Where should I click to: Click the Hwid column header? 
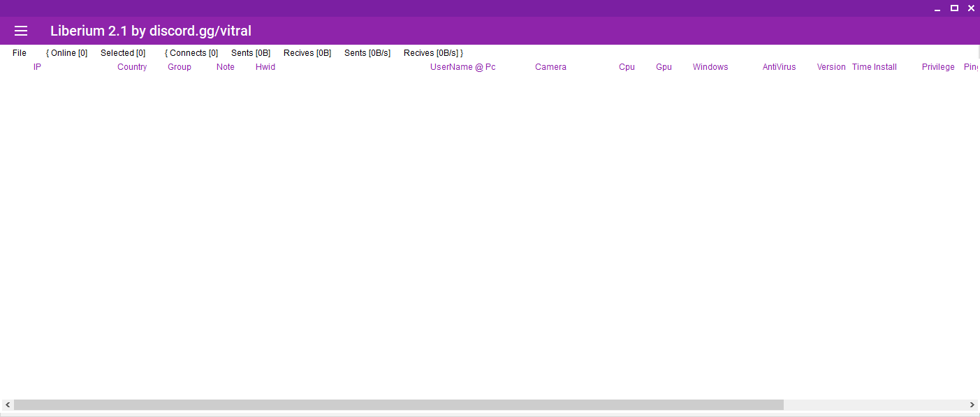(x=265, y=67)
